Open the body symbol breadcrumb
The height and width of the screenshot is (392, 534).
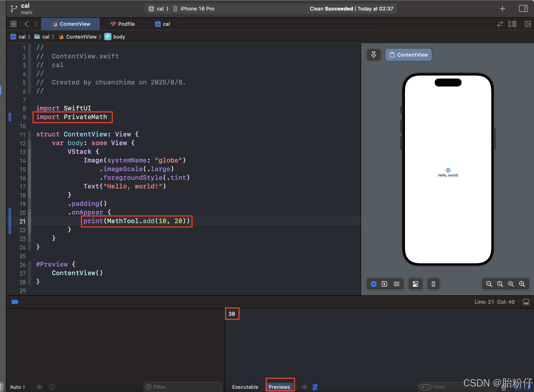click(115, 37)
